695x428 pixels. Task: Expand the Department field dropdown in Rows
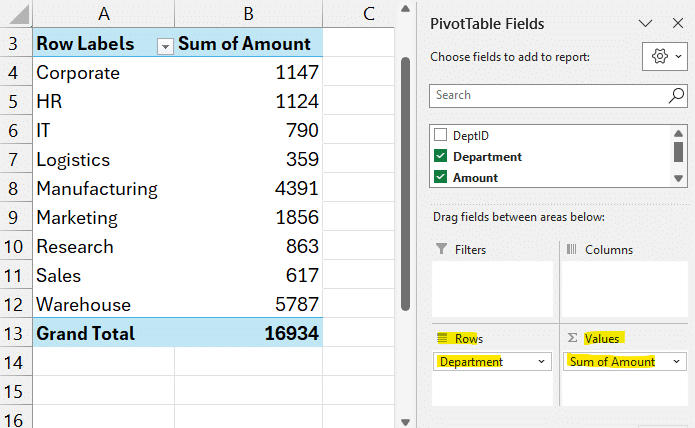[541, 362]
